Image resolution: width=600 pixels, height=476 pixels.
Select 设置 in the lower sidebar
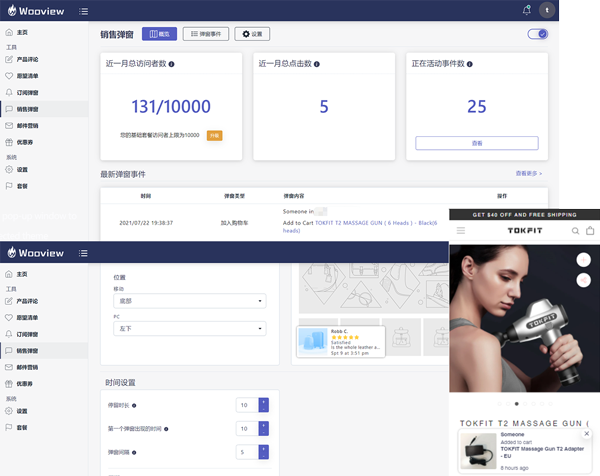click(x=16, y=411)
